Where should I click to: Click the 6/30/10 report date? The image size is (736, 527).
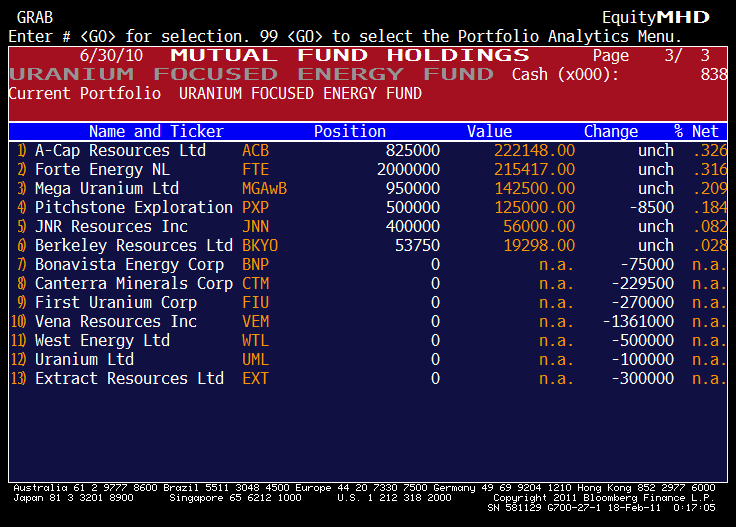pyautogui.click(x=111, y=55)
